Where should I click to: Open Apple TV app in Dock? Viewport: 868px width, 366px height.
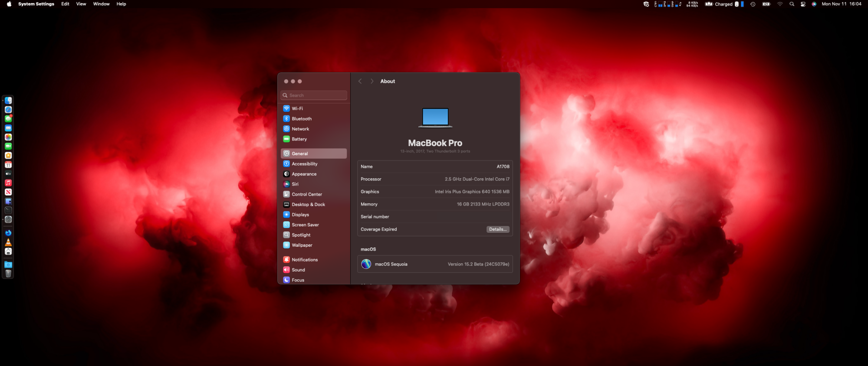point(8,173)
